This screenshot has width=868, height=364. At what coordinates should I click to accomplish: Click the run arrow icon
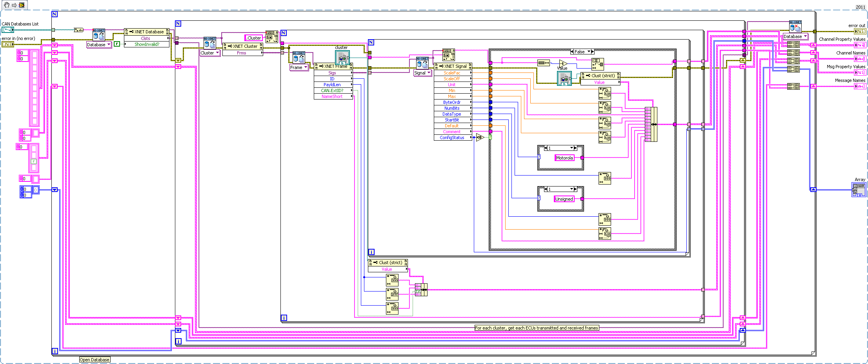[x=14, y=5]
